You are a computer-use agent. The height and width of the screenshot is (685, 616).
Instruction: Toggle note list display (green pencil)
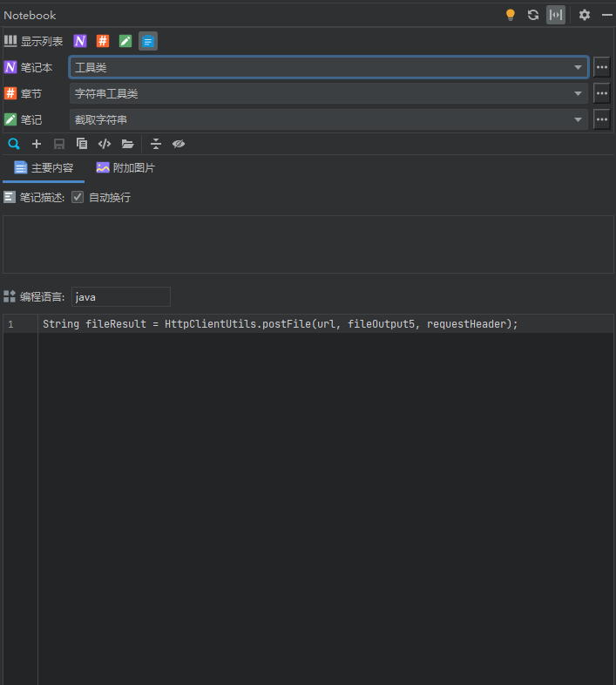pos(125,41)
